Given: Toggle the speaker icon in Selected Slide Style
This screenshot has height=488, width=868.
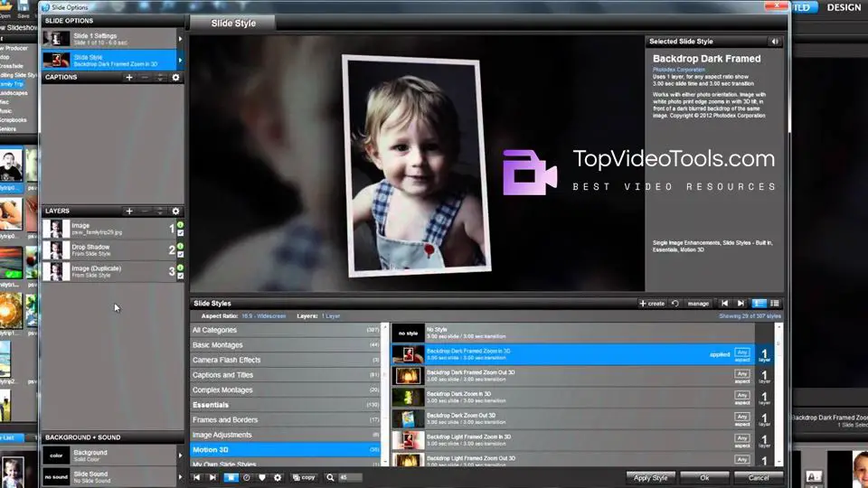Looking at the screenshot, I should (775, 42).
